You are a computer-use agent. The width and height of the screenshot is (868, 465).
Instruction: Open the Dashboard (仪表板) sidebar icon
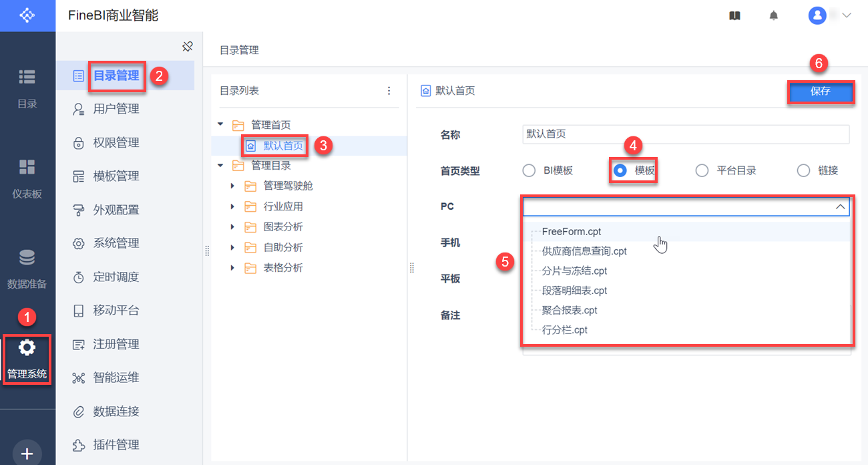click(x=27, y=178)
